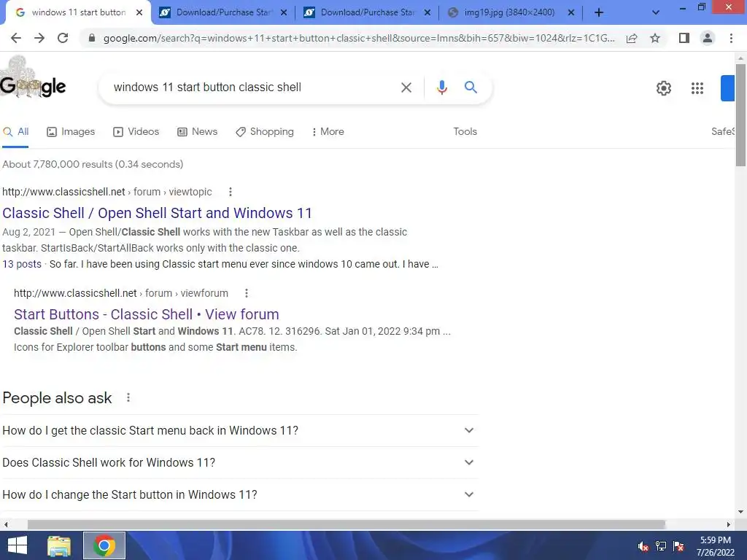The image size is (747, 560).
Task: Switch to Videos results
Action: point(136,132)
